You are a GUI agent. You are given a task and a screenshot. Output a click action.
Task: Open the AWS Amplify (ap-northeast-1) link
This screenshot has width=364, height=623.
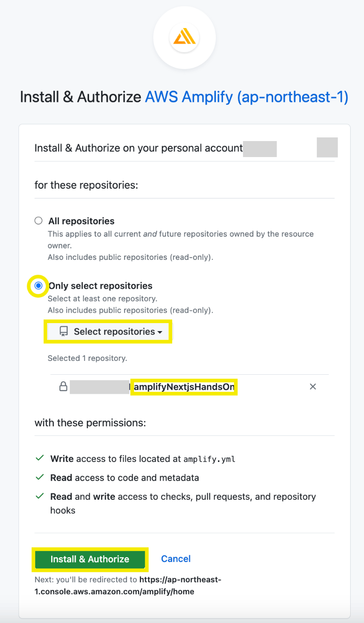tap(247, 97)
